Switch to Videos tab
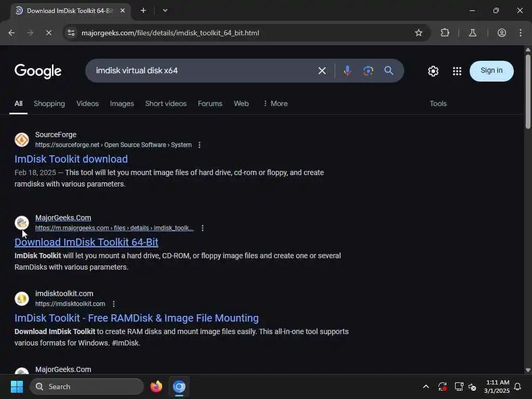 coord(87,104)
